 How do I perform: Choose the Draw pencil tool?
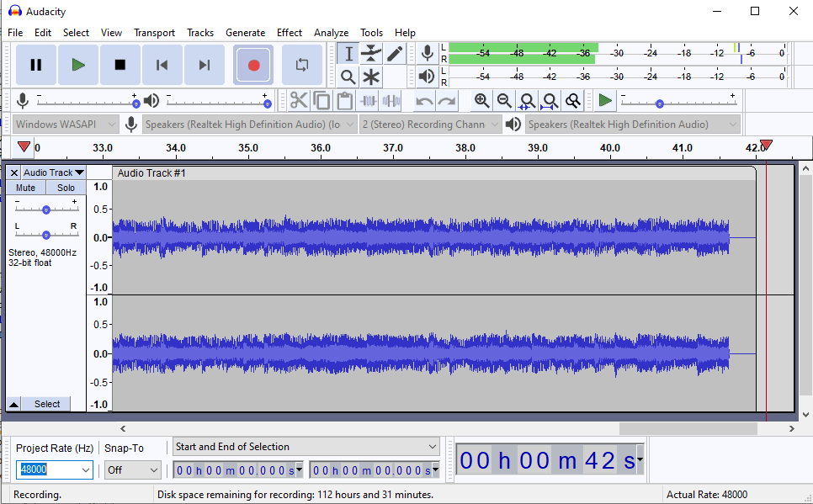pyautogui.click(x=394, y=53)
